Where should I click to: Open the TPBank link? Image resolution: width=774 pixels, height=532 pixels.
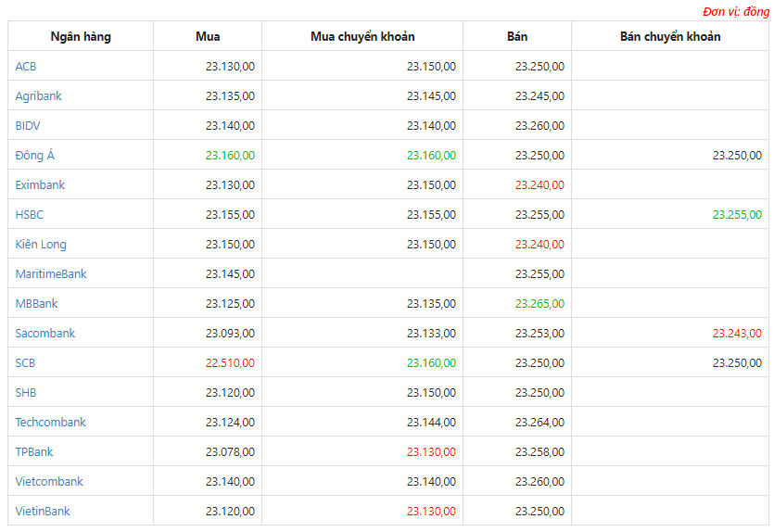pyautogui.click(x=34, y=451)
